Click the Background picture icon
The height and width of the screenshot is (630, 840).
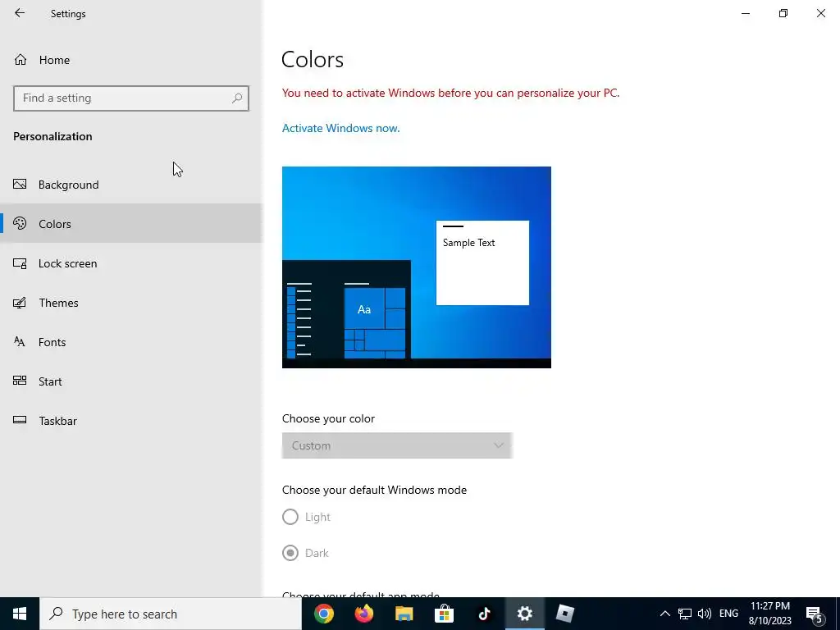click(x=20, y=185)
